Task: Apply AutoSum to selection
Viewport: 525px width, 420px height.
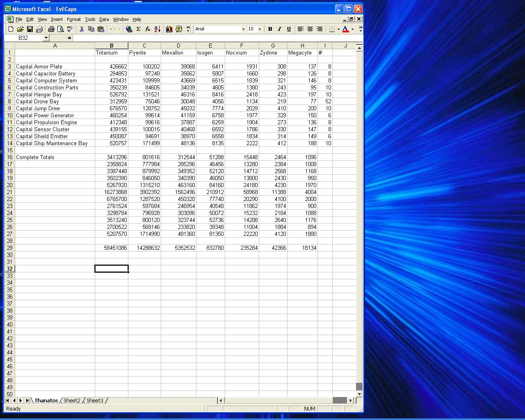Action: click(139, 29)
